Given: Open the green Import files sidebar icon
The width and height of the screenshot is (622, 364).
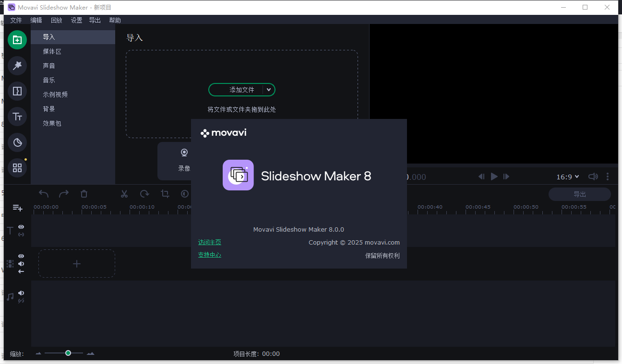Looking at the screenshot, I should pyautogui.click(x=17, y=40).
